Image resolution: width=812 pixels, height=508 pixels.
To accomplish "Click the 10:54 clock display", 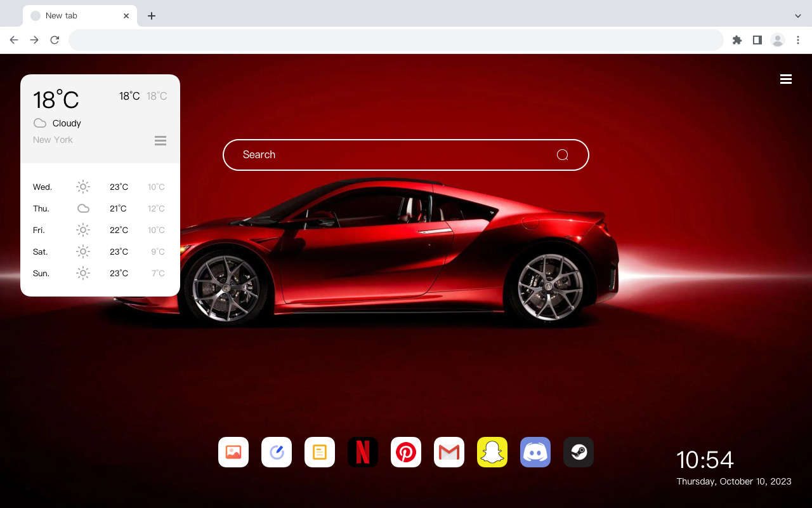I will click(705, 460).
